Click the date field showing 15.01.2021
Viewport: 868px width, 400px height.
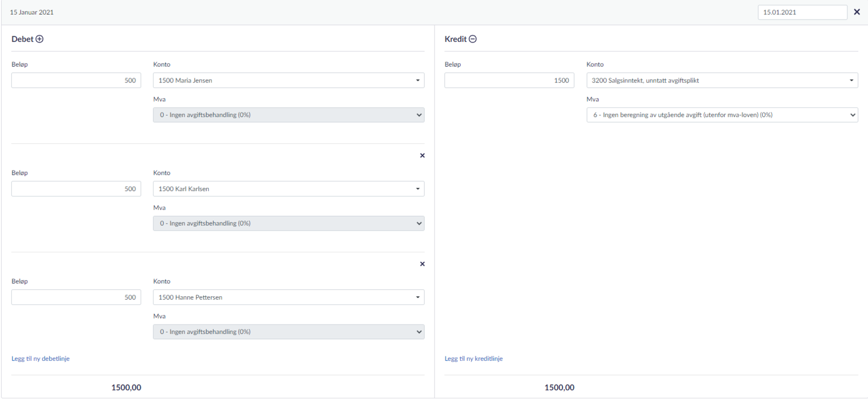pyautogui.click(x=802, y=12)
